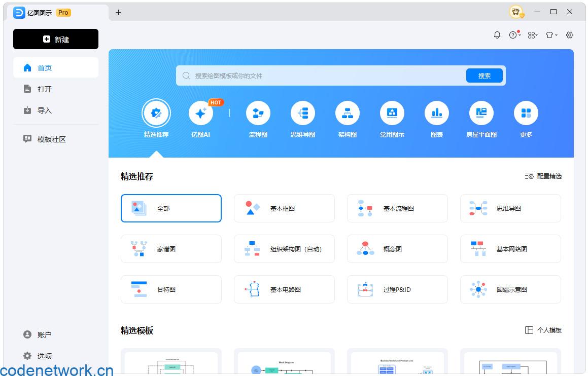
Task: Click 配置精选 configure featured link
Action: [543, 176]
